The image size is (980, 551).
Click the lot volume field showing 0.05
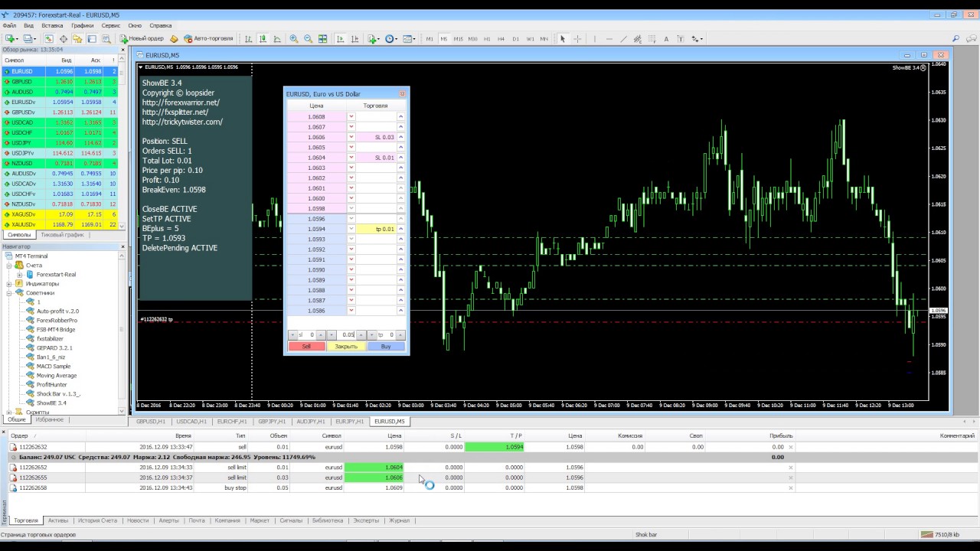coord(348,334)
